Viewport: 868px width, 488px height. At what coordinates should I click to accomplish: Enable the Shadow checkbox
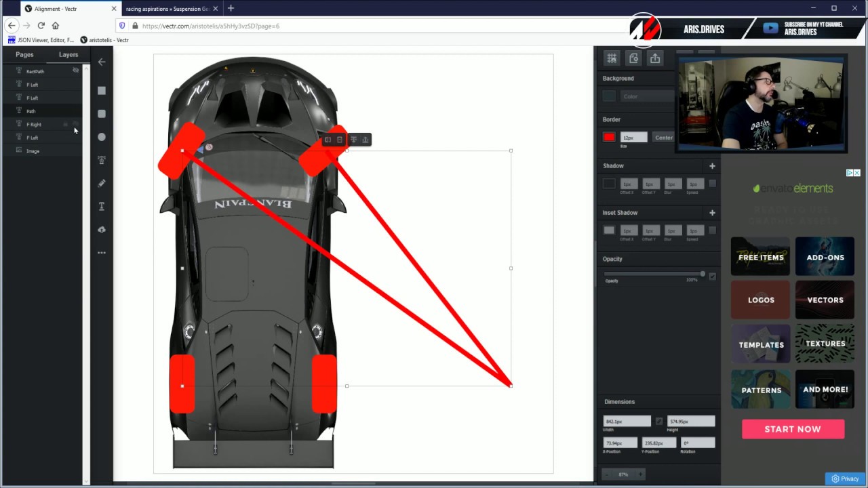pos(712,183)
